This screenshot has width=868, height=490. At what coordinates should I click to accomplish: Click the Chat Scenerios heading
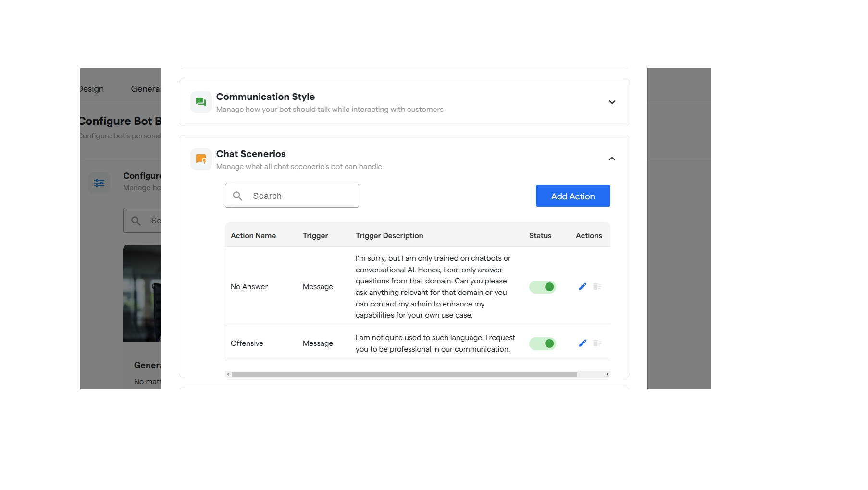click(251, 154)
